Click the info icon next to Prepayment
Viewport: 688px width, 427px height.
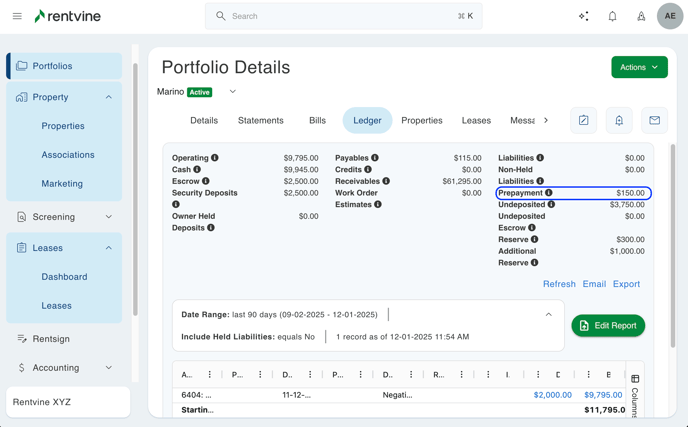(x=549, y=193)
